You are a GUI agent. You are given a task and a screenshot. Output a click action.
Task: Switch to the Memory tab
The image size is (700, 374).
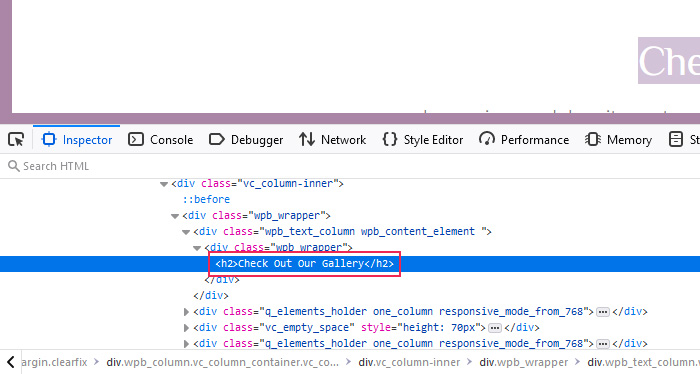pos(618,140)
